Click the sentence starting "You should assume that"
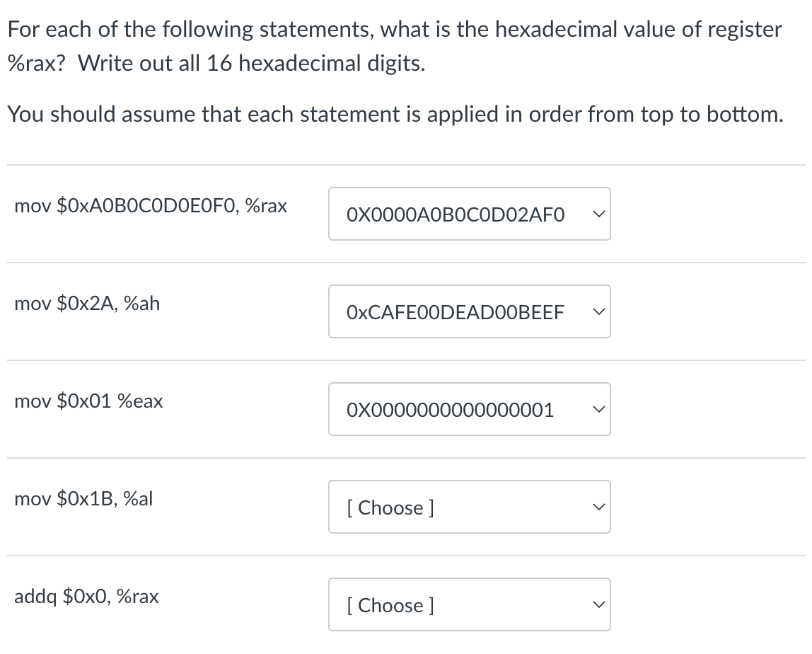Viewport: 812px width, 654px height. [395, 114]
